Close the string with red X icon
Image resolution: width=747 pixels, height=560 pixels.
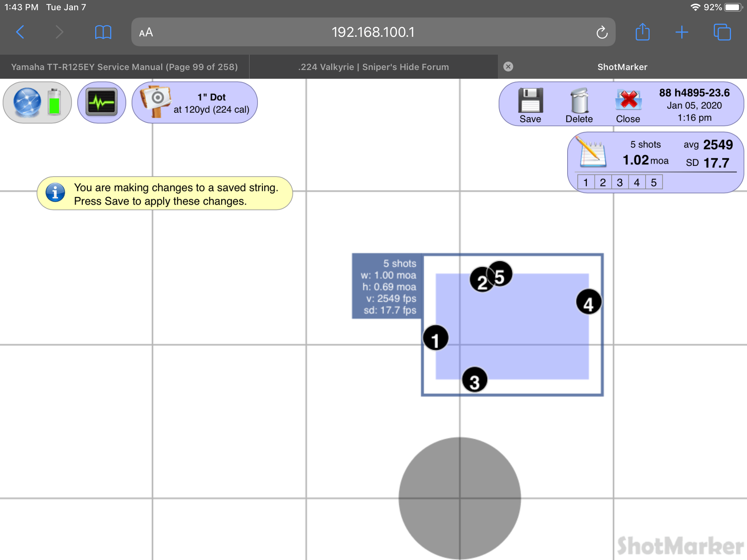pyautogui.click(x=628, y=101)
